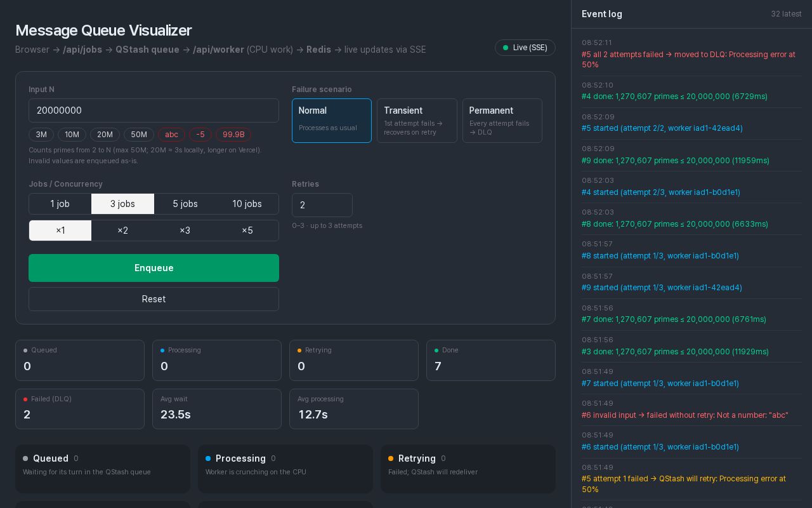The width and height of the screenshot is (812, 508).
Task: Click the Input N text field
Action: coord(154,110)
